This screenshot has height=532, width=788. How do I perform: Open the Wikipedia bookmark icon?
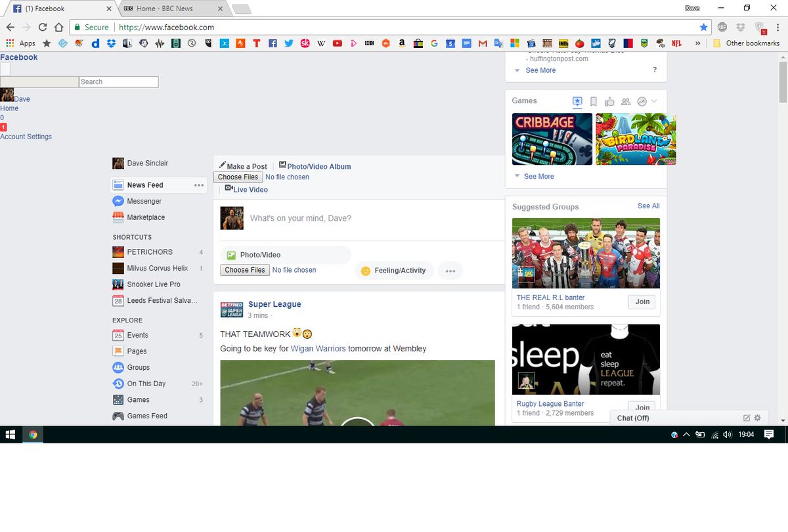pyautogui.click(x=321, y=43)
